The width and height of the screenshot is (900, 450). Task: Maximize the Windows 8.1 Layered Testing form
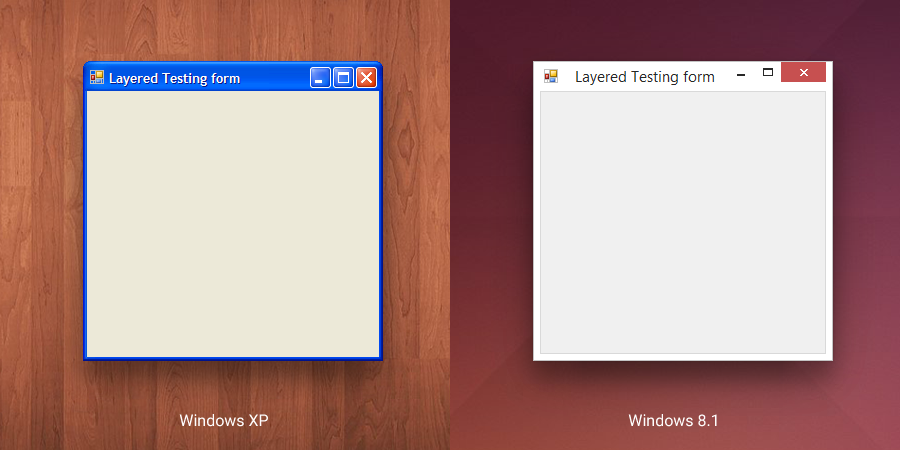[767, 72]
